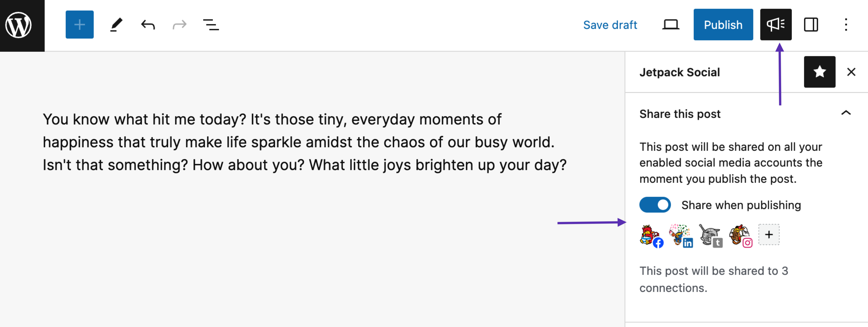
Task: Open the Document Overview list view
Action: coord(211,25)
